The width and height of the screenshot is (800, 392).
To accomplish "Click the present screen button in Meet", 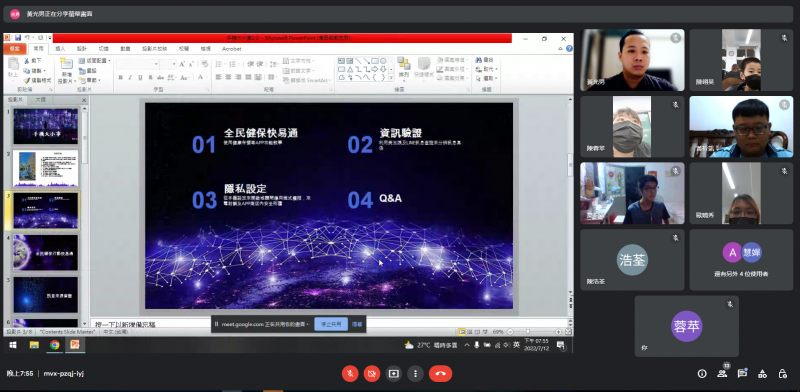I will (x=393, y=374).
